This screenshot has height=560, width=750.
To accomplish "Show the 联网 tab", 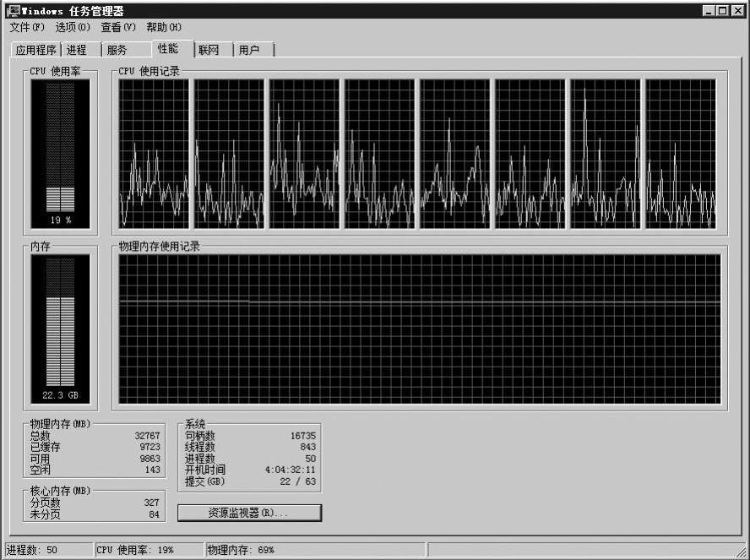I will (x=209, y=50).
